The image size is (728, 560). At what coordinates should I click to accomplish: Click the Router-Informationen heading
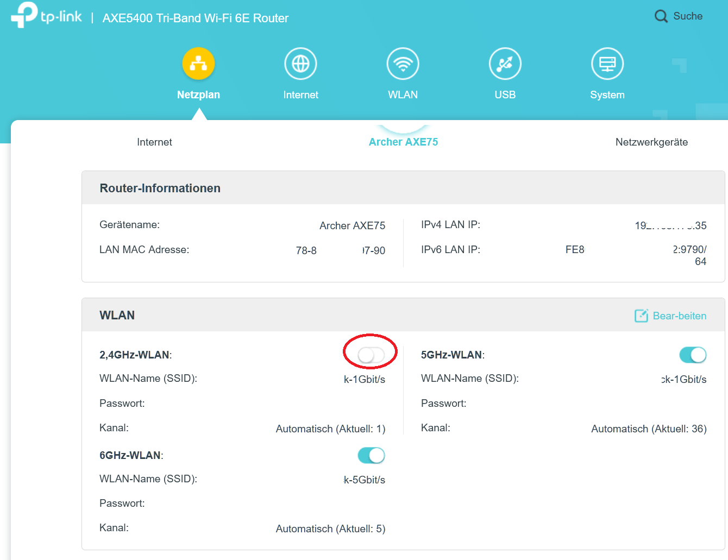tap(160, 188)
